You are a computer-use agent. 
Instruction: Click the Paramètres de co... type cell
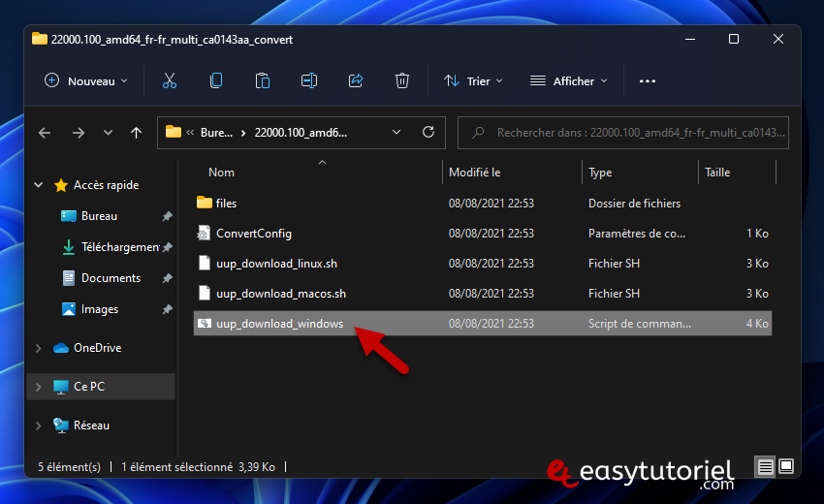637,234
